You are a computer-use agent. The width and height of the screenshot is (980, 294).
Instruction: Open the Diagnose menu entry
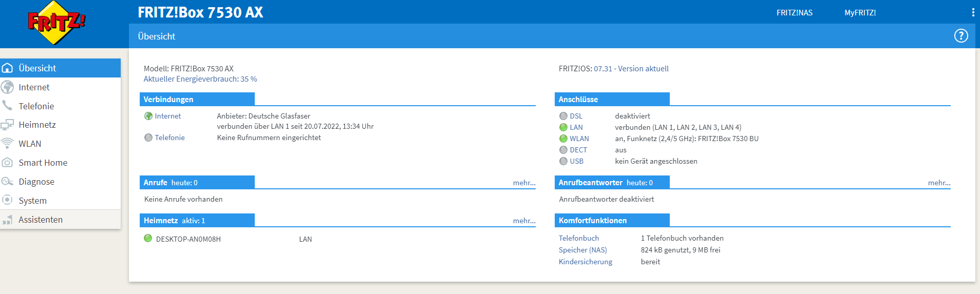[x=60, y=182]
